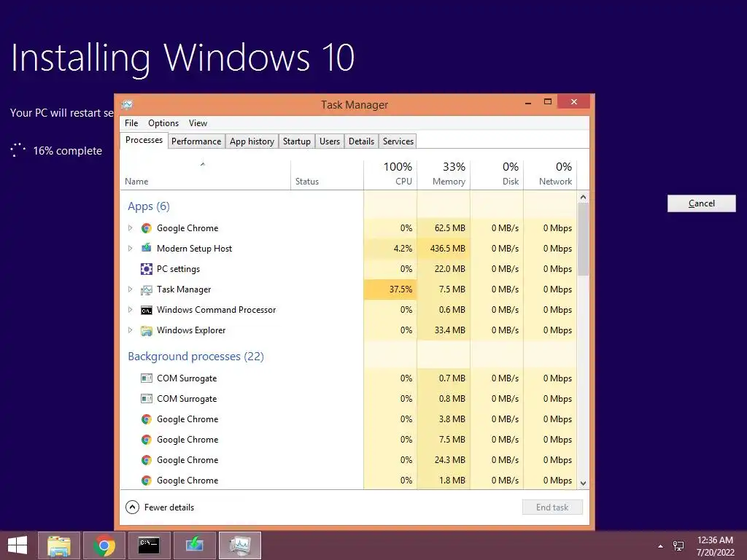Switch to the App history tab
Image resolution: width=747 pixels, height=560 pixels.
[x=252, y=141]
